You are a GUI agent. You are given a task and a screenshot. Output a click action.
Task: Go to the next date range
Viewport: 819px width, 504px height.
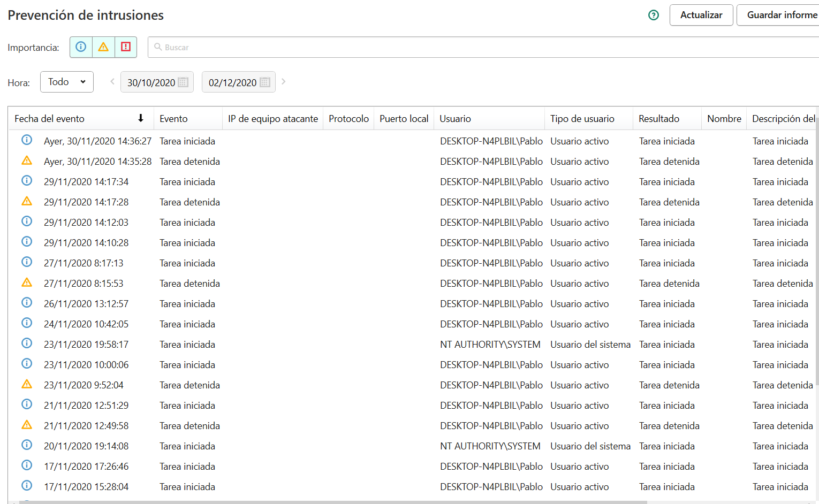click(284, 82)
